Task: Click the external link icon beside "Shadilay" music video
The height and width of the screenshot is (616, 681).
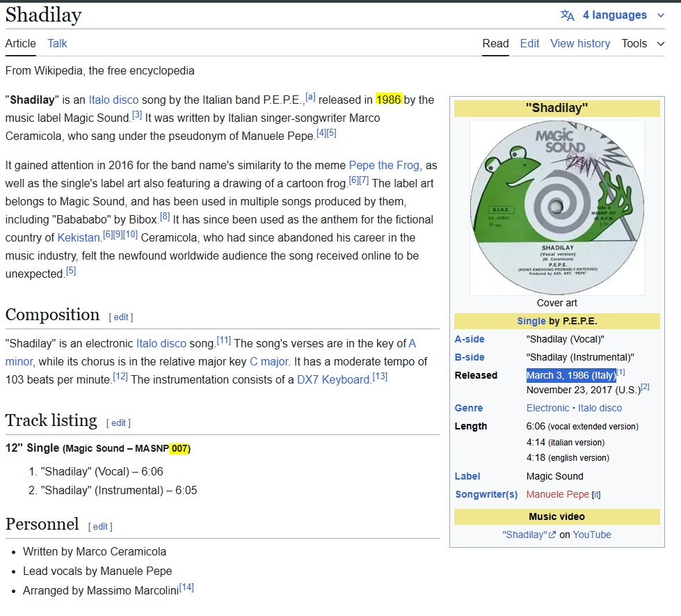Action: pyautogui.click(x=552, y=535)
